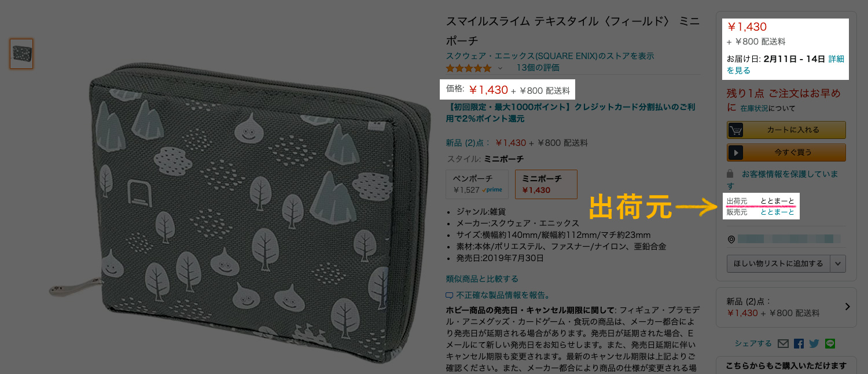Report via 不正確な製品情報を報告 link
The height and width of the screenshot is (374, 868).
[x=498, y=295]
